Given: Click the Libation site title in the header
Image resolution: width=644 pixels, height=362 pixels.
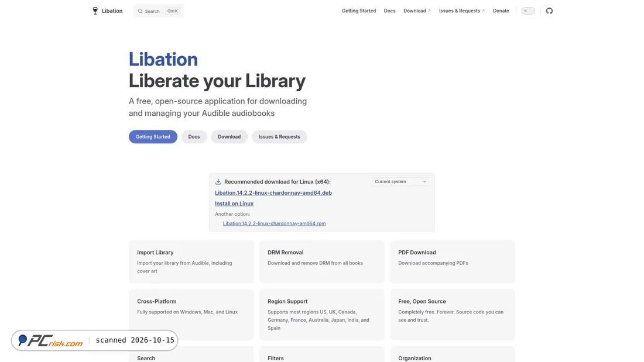Looking at the screenshot, I should point(112,11).
